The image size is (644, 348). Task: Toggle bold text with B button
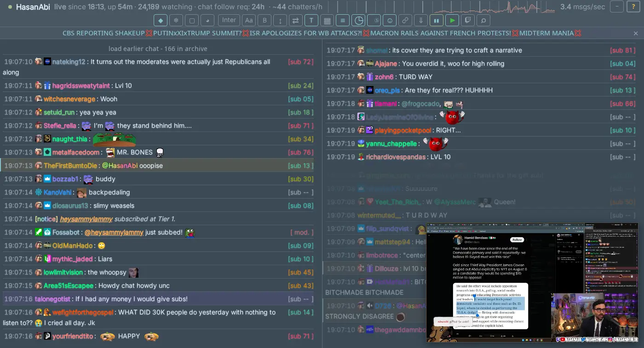(264, 20)
